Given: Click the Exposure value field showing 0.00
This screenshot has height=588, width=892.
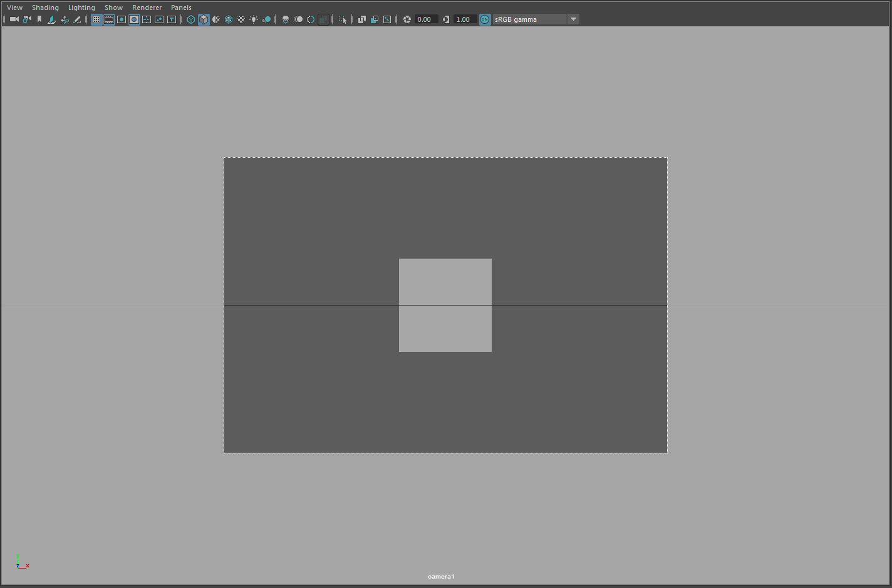Looking at the screenshot, I should click(425, 19).
